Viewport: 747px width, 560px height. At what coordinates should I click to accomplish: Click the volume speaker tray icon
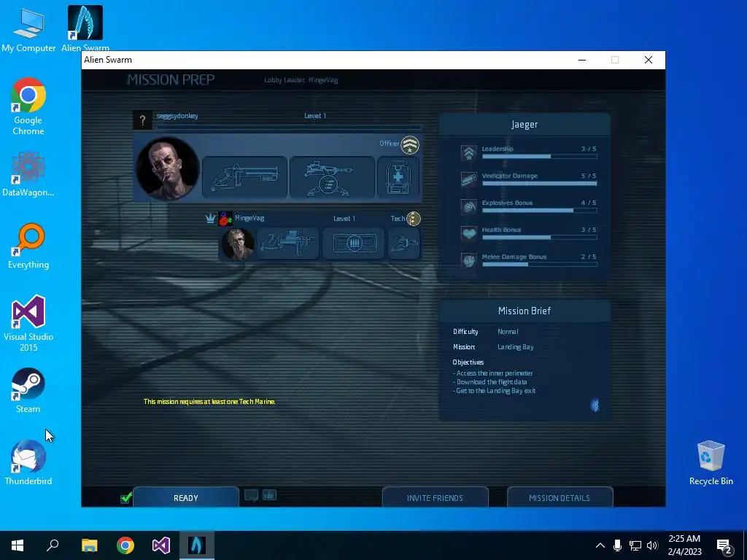[x=652, y=545]
